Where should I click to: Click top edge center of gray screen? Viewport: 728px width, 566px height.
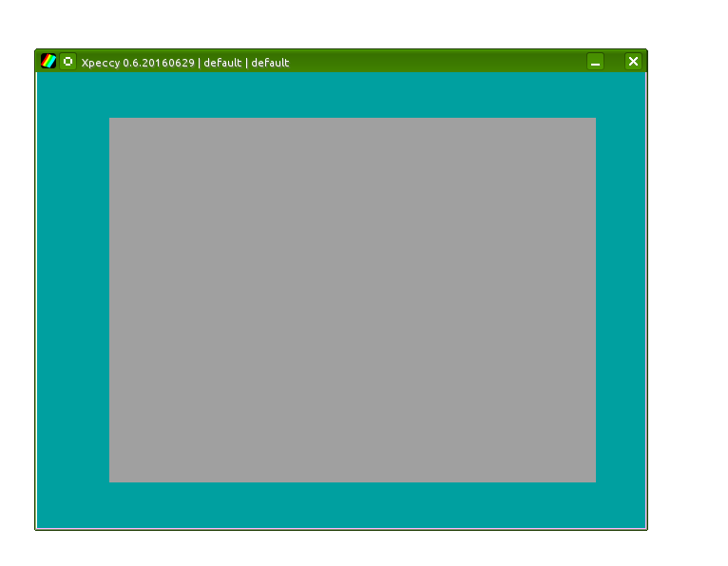coord(353,120)
